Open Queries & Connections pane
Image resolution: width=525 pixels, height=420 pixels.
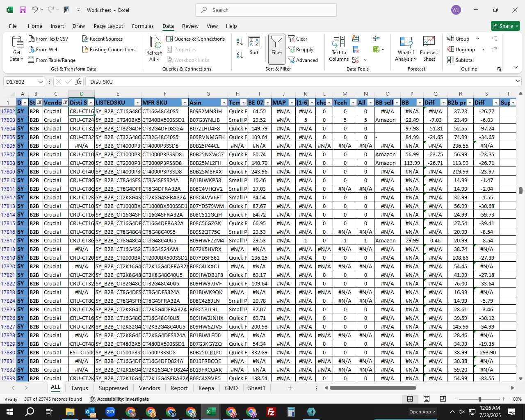(x=196, y=39)
